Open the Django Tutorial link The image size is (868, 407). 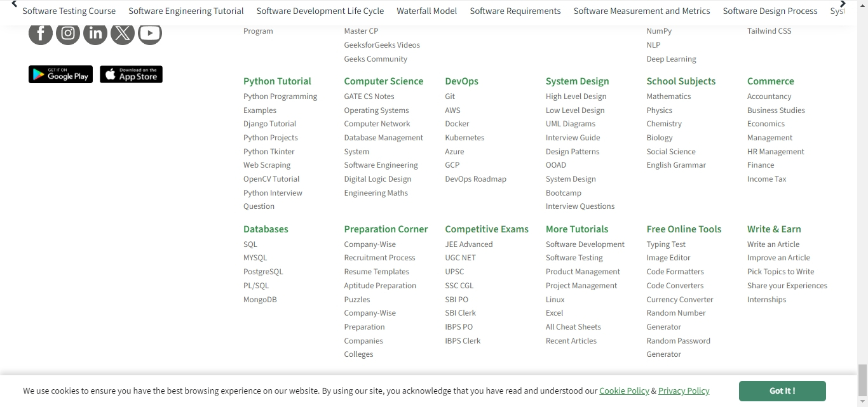click(x=269, y=124)
